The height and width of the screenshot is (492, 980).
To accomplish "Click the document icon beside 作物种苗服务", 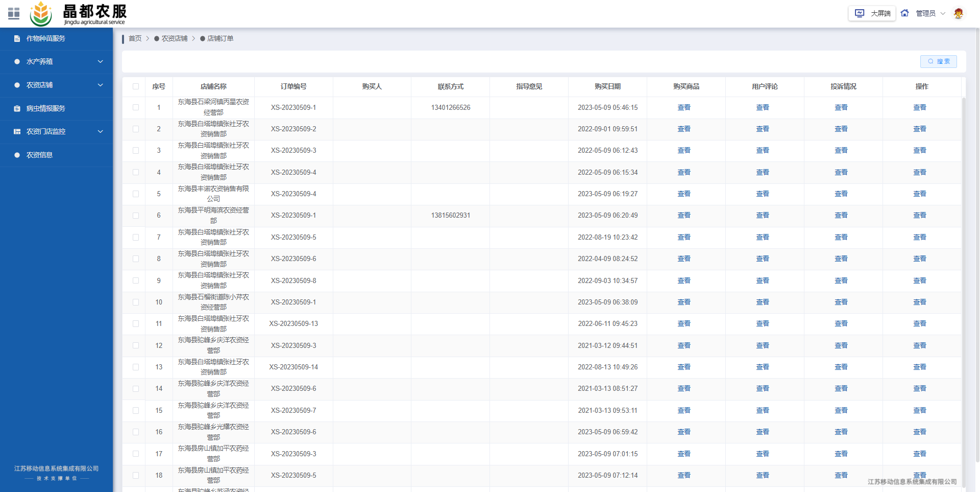I will click(x=17, y=39).
